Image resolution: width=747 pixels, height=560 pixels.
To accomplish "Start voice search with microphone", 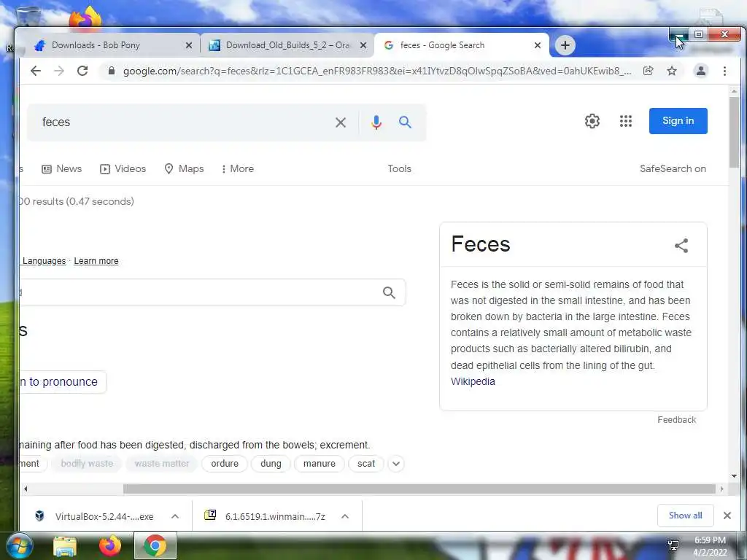I will (x=376, y=122).
